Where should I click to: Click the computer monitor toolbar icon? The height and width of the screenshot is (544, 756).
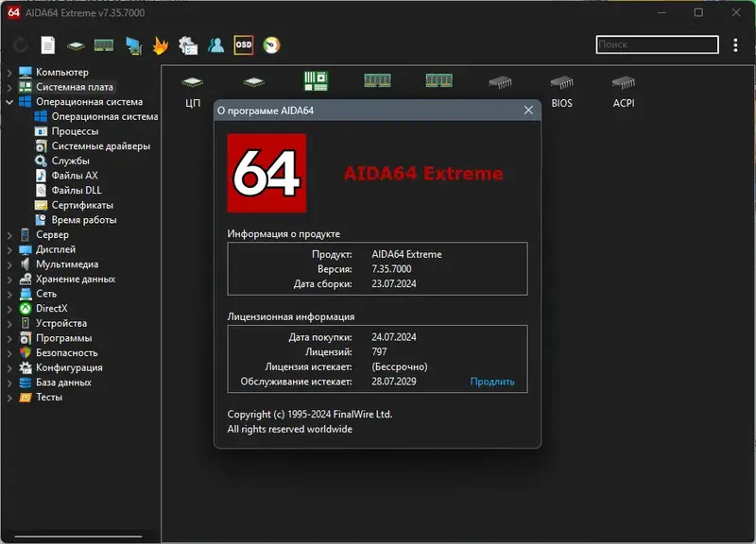pyautogui.click(x=133, y=45)
